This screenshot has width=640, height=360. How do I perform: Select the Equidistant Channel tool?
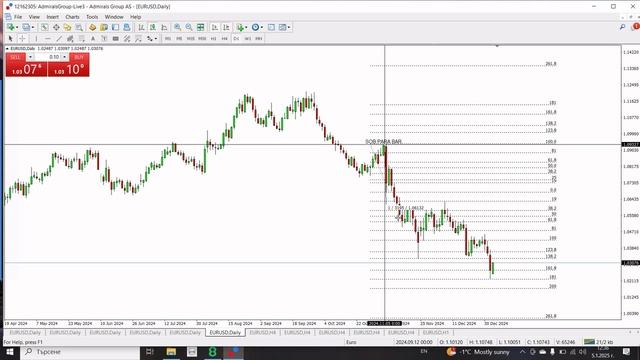pos(70,38)
